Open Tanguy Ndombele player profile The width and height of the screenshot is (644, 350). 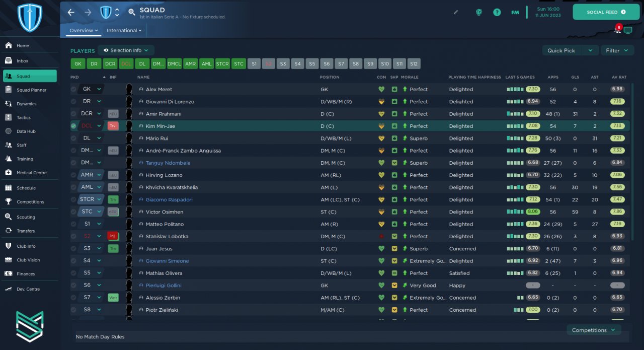pyautogui.click(x=168, y=163)
